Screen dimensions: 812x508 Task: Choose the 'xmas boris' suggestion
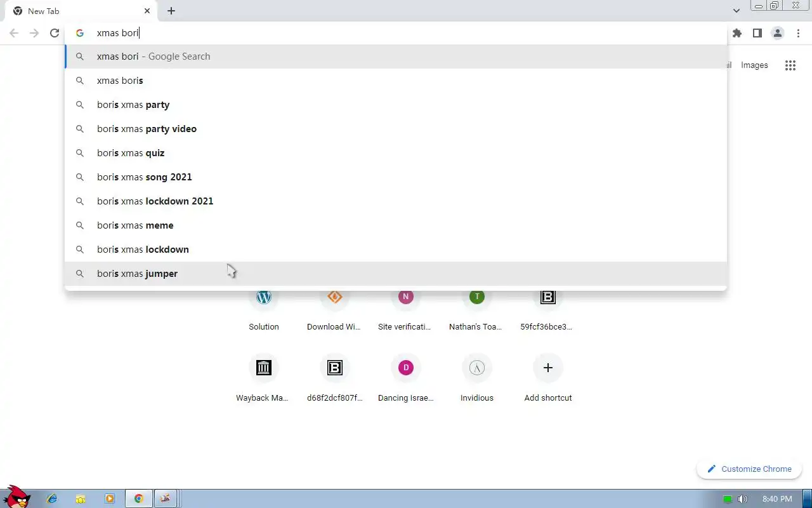[396, 81]
